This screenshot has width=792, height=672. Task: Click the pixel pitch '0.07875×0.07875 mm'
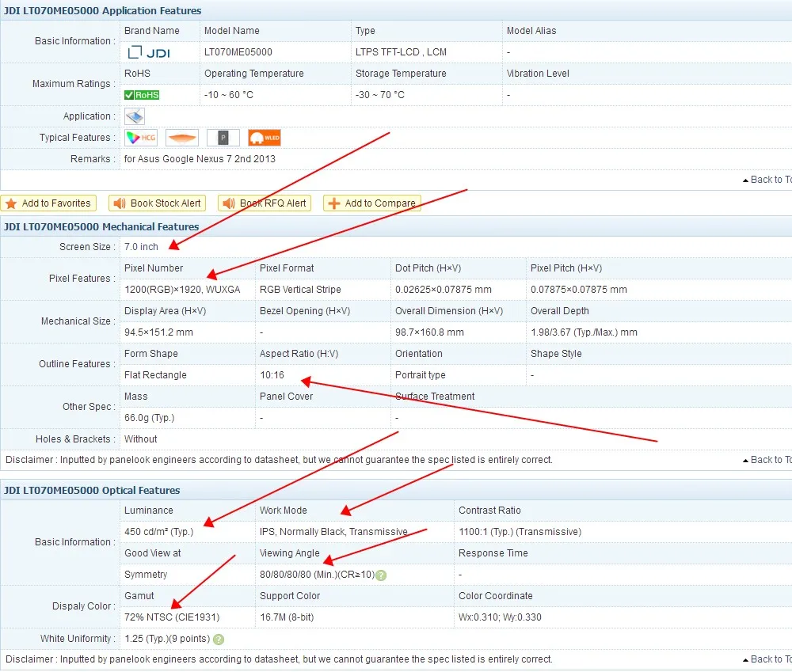579,290
